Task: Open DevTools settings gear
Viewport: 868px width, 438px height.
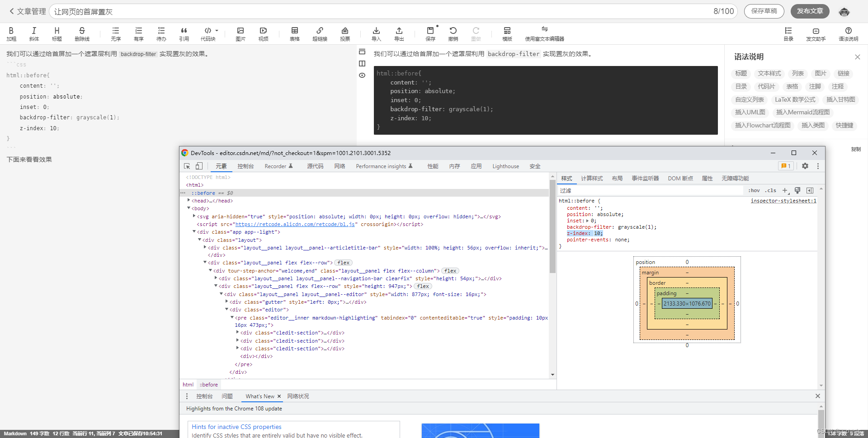Action: click(805, 166)
